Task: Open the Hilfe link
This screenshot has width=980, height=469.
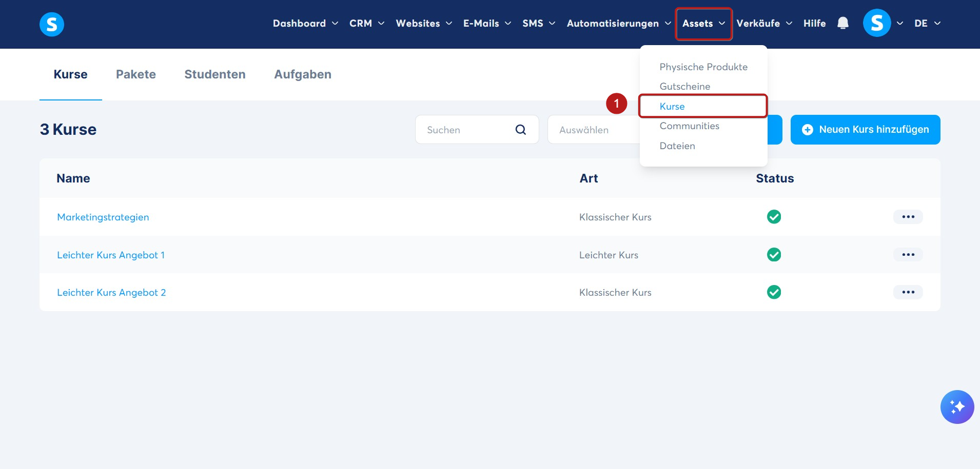Action: [x=814, y=24]
